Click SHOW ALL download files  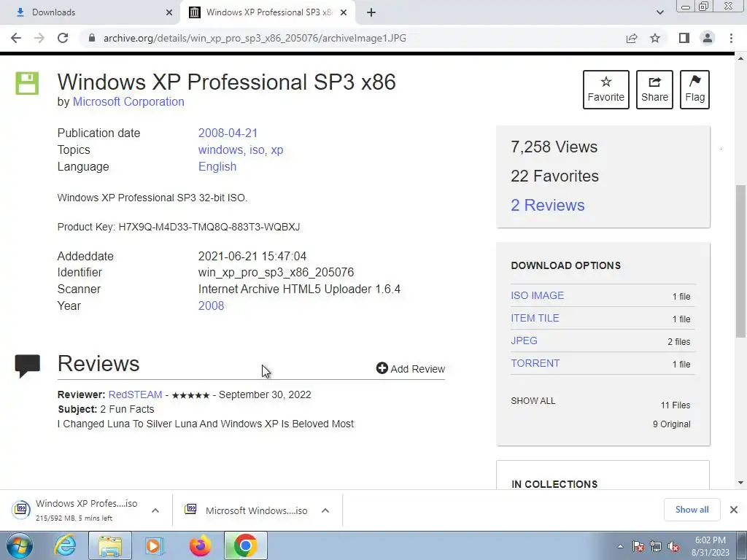point(533,401)
